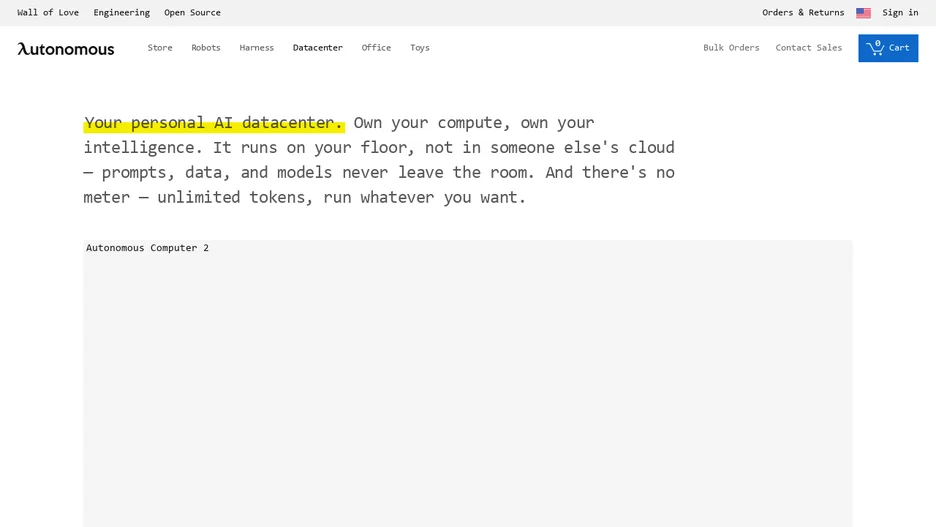Select the Datacenter menu item
Viewport: 936px width, 527px height.
tap(318, 48)
